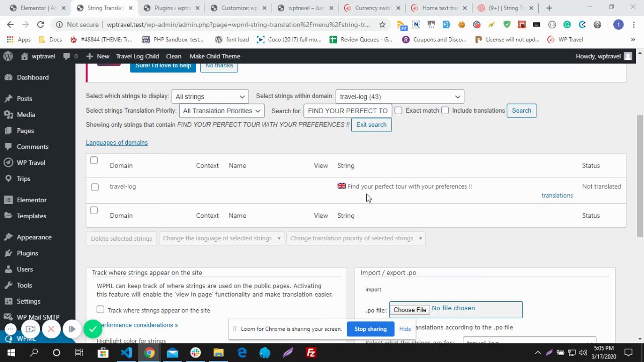Open the travel-log (43) domain dropdown

[399, 97]
